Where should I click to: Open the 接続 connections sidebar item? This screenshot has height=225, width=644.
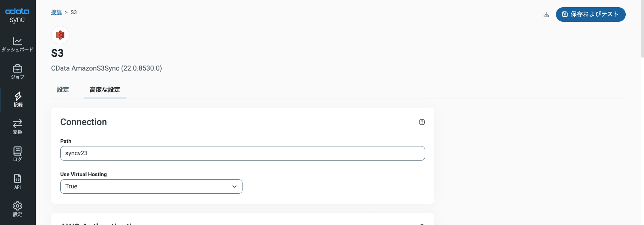[18, 100]
